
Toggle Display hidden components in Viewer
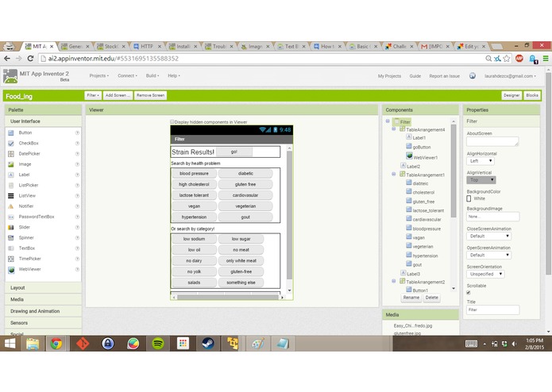coord(172,121)
